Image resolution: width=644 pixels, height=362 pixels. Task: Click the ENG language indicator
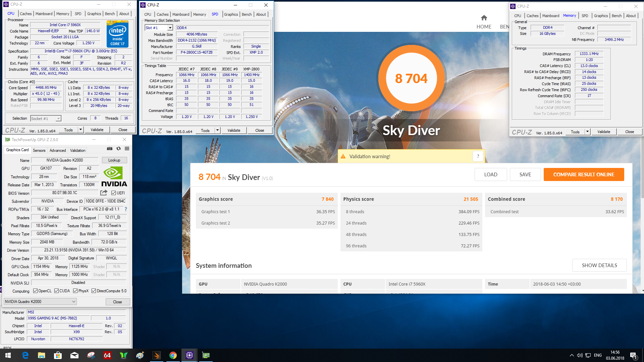point(598,355)
